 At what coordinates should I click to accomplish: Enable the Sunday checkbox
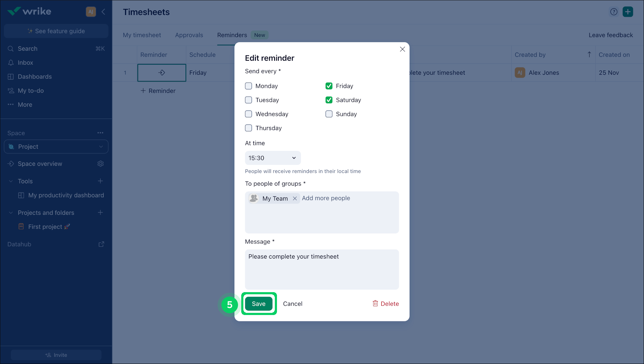pyautogui.click(x=329, y=114)
